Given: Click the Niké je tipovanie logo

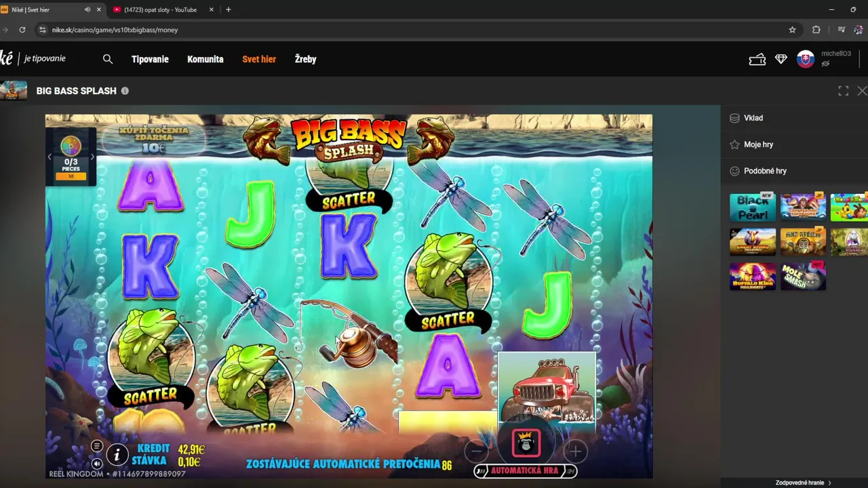Looking at the screenshot, I should (x=34, y=58).
